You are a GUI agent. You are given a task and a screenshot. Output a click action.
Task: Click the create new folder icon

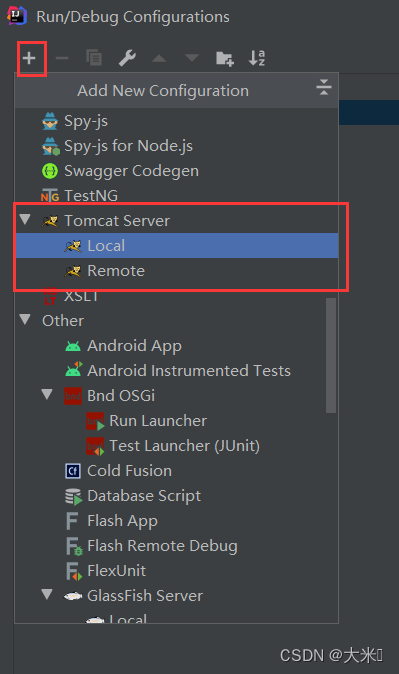224,58
